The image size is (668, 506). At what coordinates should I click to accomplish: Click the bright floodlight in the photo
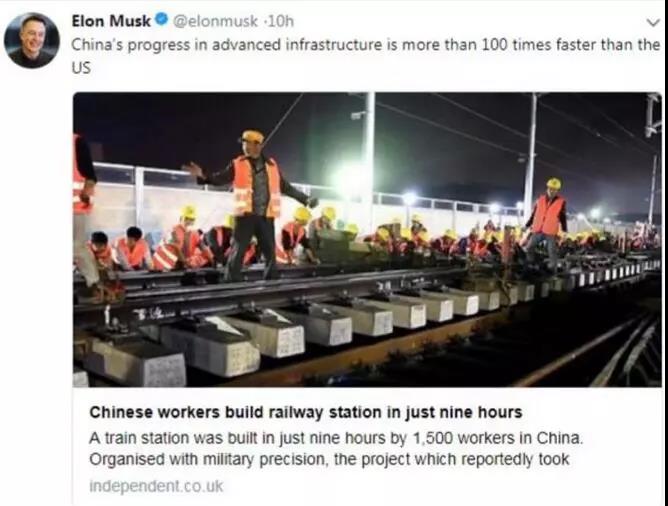[x=349, y=180]
